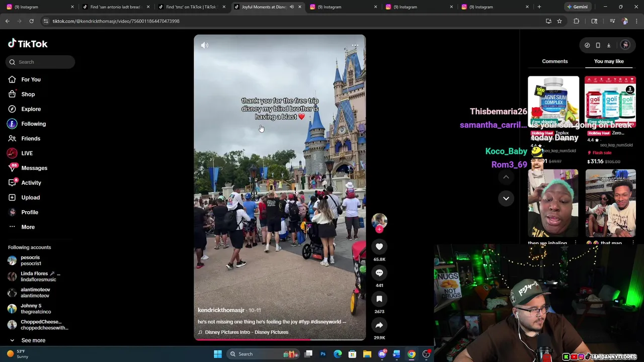Open the Chrome three-dot menu
644x362 pixels.
coord(636,21)
